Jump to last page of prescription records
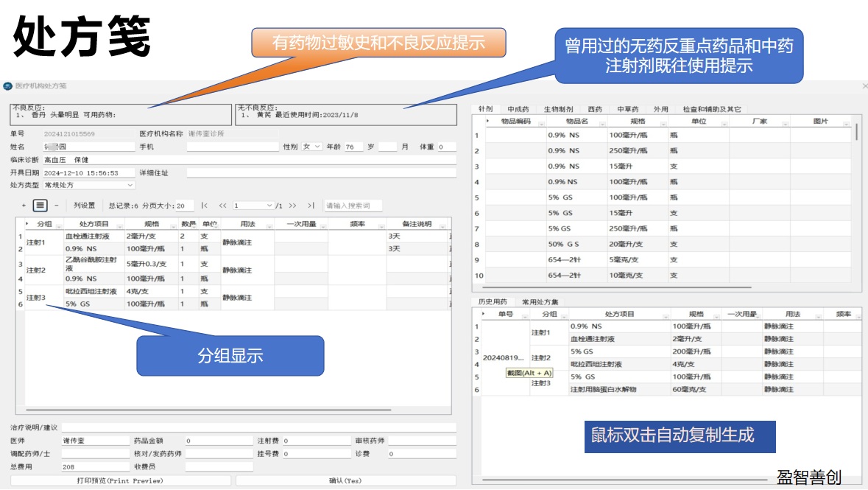Image resolution: width=868 pixels, height=490 pixels. [x=311, y=206]
